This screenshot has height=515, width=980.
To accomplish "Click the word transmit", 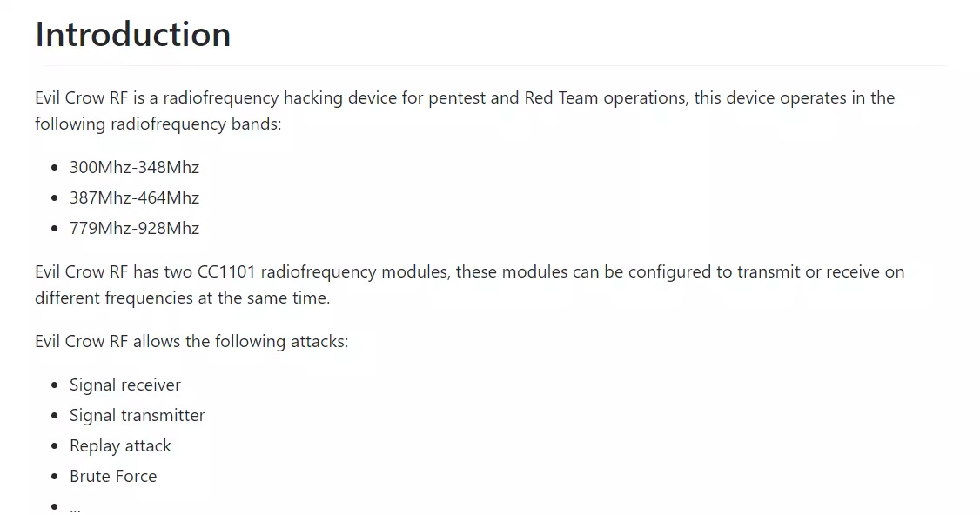I will coord(767,271).
